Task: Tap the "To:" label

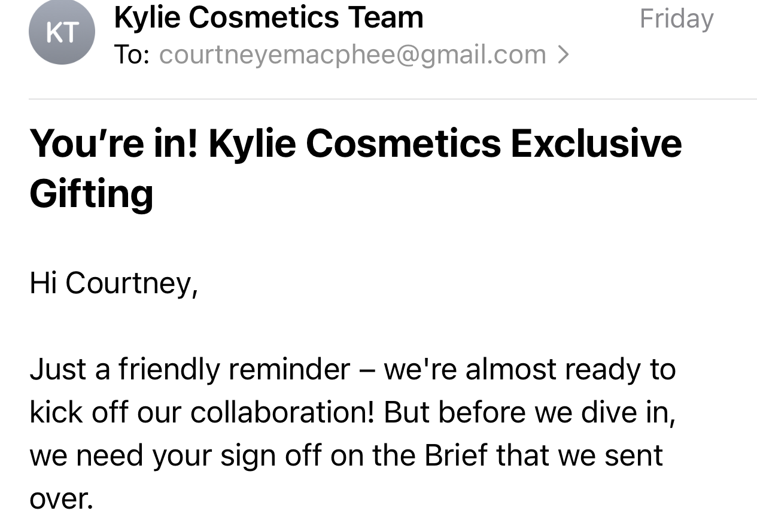Action: click(132, 55)
